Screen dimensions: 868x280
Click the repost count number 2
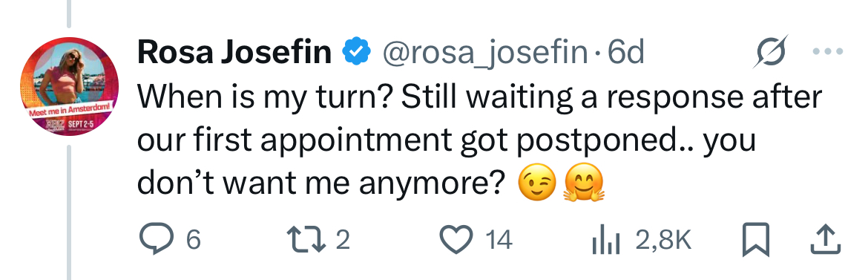343,240
